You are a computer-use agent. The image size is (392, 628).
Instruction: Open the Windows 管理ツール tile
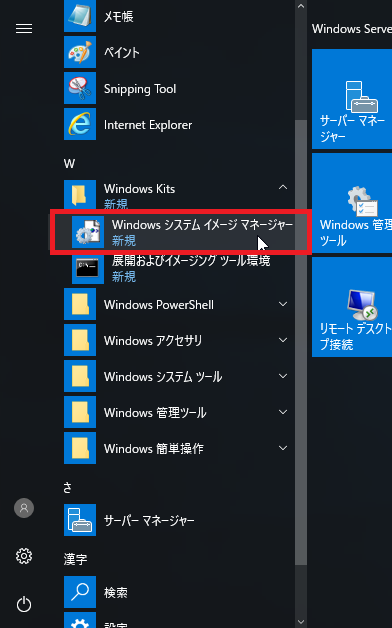[352, 203]
